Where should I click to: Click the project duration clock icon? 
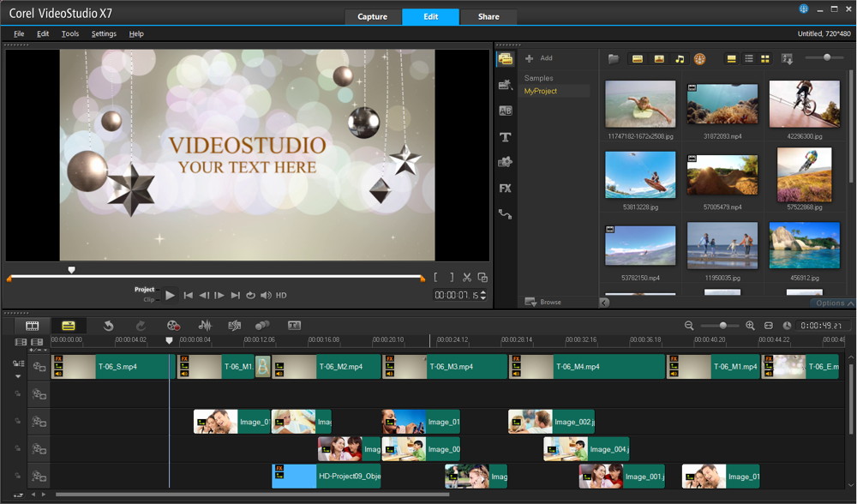(787, 326)
